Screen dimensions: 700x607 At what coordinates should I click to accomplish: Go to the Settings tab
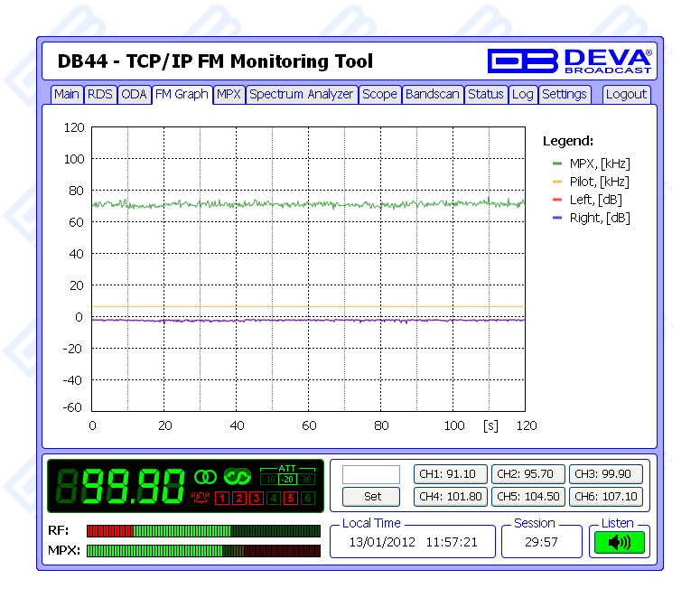coord(565,94)
